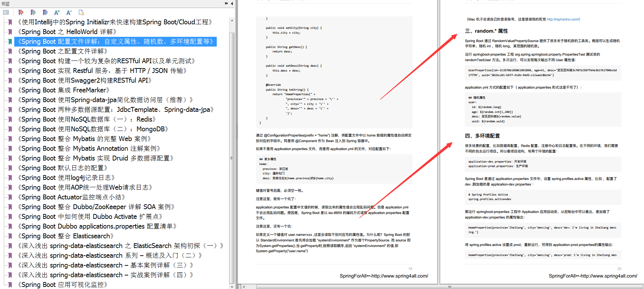Click bookmark icon beside Intellij Spring Initializr entry

(x=10, y=22)
